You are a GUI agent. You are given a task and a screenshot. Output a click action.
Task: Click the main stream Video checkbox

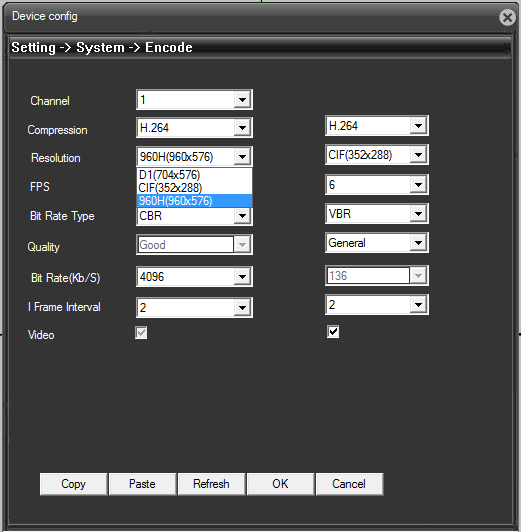click(141, 333)
